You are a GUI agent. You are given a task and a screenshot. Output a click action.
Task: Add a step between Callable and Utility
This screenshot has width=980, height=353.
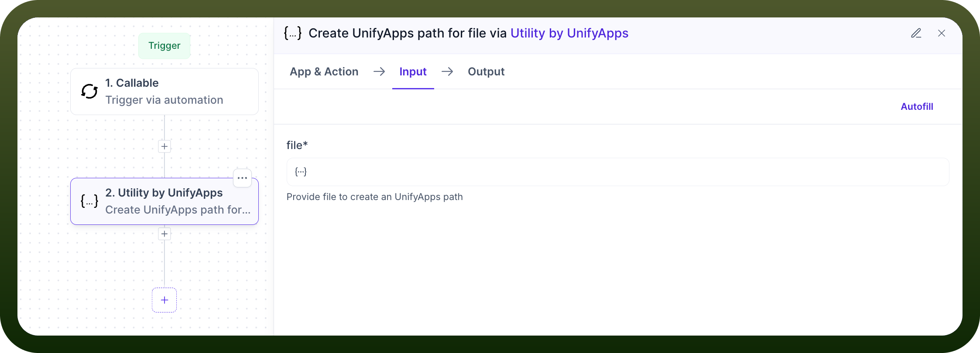click(164, 146)
